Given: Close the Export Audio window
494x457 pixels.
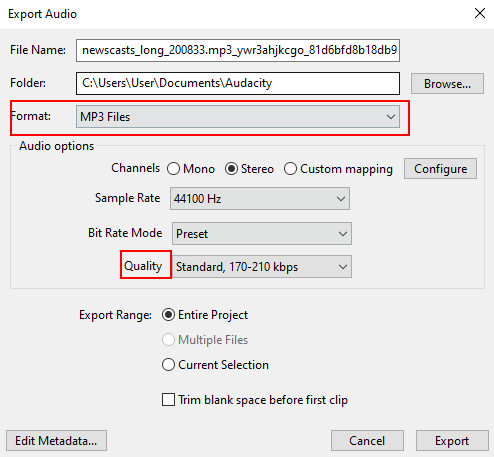Looking at the screenshot, I should coord(480,13).
